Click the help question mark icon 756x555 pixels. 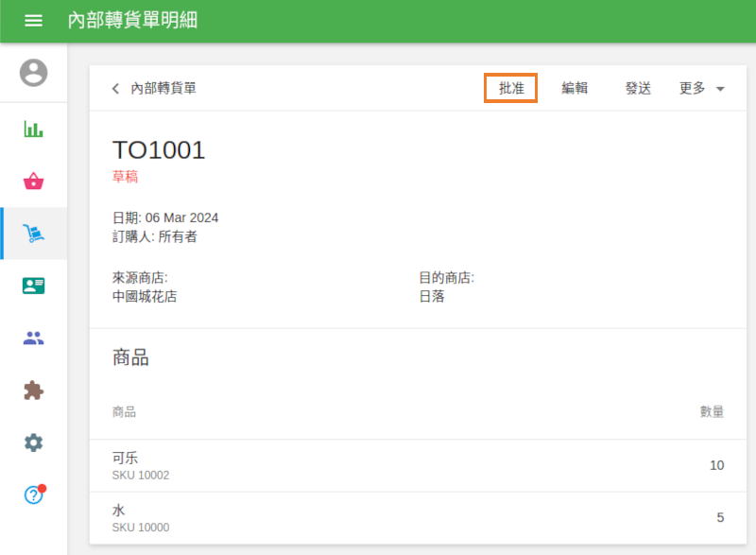(33, 494)
